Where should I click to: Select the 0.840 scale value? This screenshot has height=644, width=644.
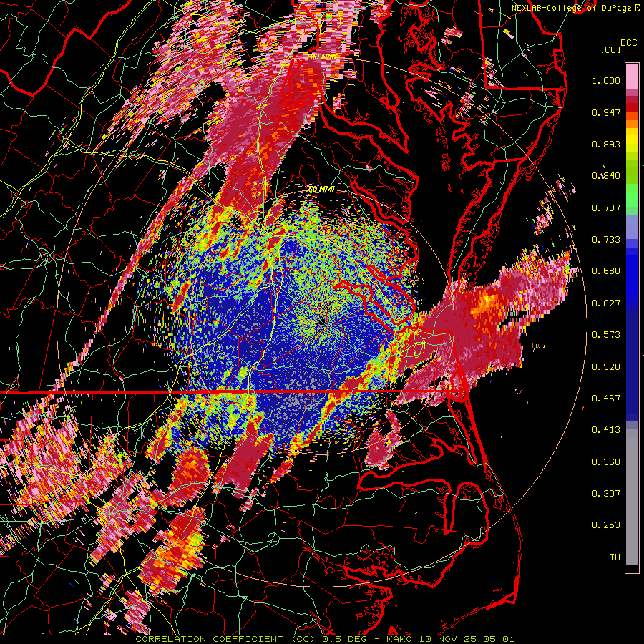[606, 176]
